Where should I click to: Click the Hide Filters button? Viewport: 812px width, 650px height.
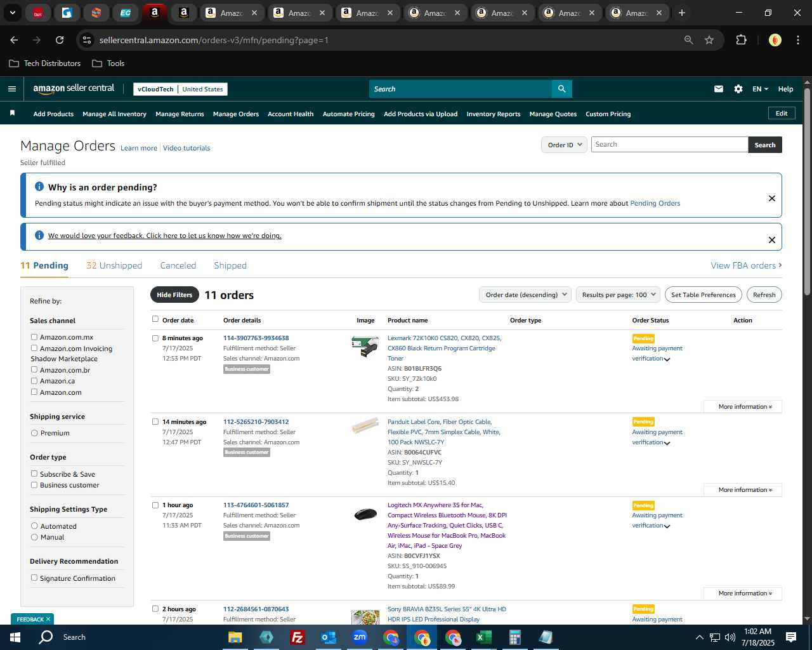pyautogui.click(x=174, y=295)
